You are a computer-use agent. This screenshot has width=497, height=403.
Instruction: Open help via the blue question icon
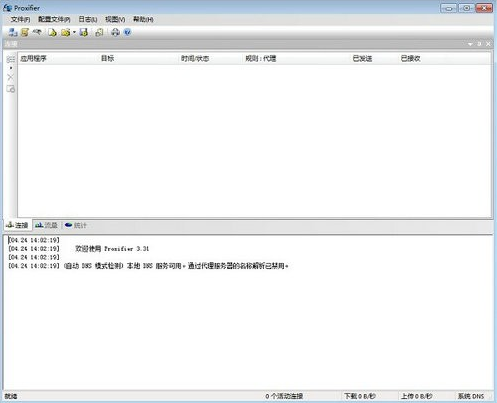click(127, 32)
